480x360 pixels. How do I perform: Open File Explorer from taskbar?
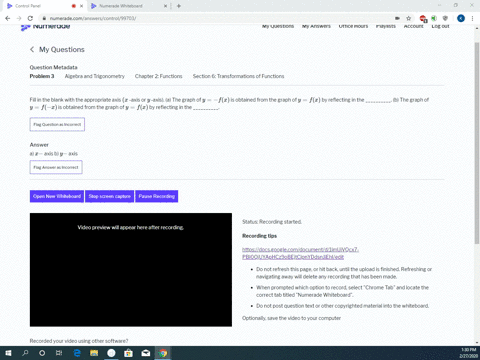point(94,353)
